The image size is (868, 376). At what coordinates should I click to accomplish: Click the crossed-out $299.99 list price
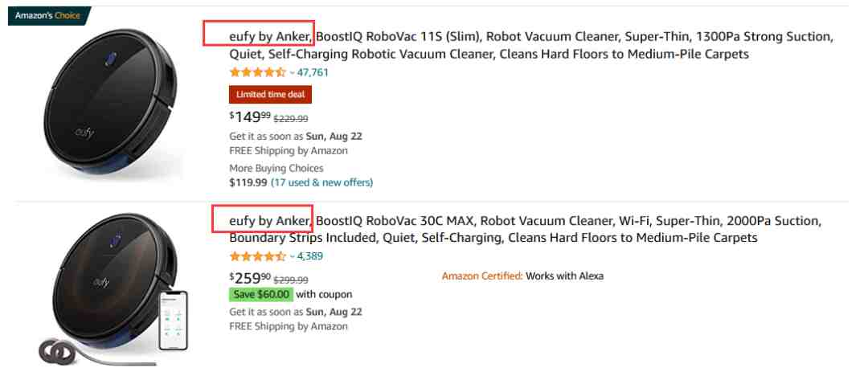(x=291, y=280)
